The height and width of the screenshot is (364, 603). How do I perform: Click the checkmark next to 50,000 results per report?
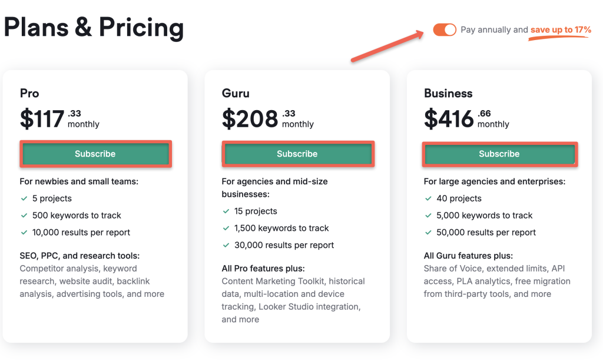coord(429,232)
